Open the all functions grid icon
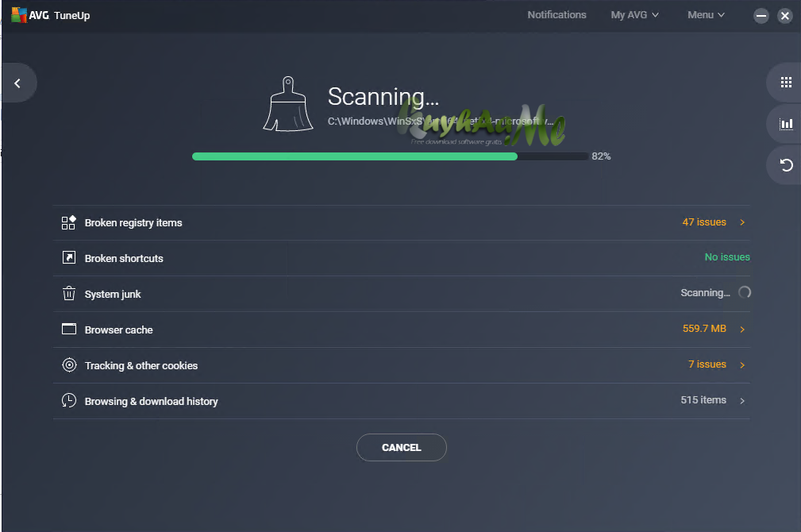 coord(786,83)
